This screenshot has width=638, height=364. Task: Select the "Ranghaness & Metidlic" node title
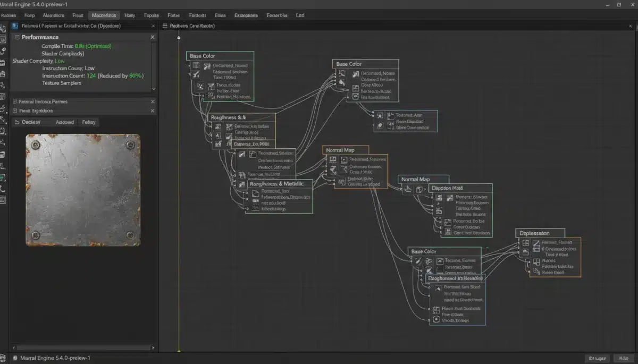(x=276, y=183)
